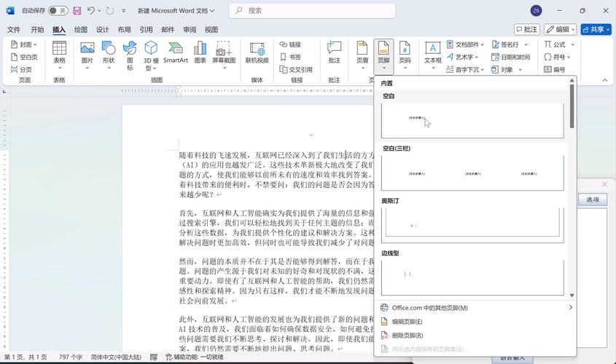This screenshot has width=616, height=364.
Task: Open the 签名行 signature line dropdown
Action: (510, 44)
